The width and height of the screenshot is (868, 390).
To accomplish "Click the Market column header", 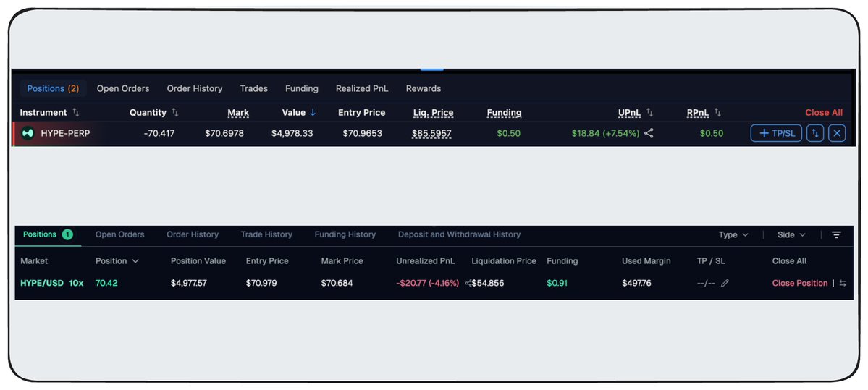I will (x=34, y=261).
